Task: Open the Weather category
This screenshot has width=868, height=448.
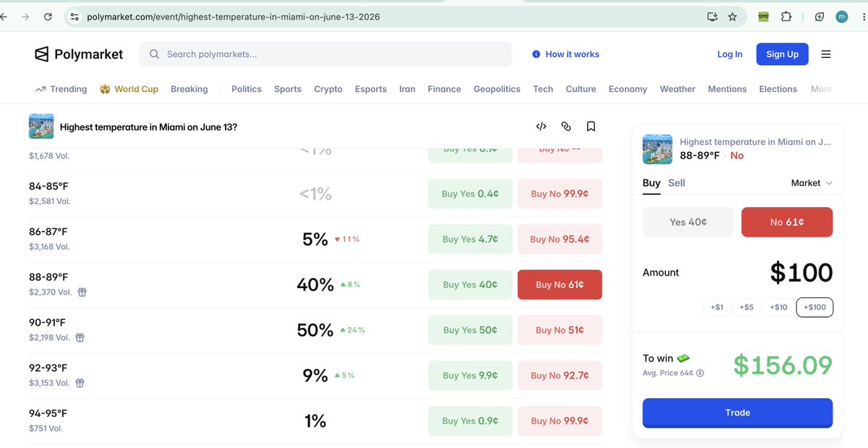Action: click(678, 89)
